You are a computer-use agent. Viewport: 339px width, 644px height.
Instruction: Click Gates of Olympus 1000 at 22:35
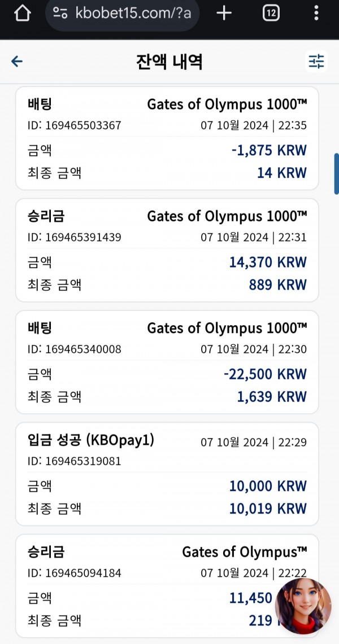tap(227, 104)
